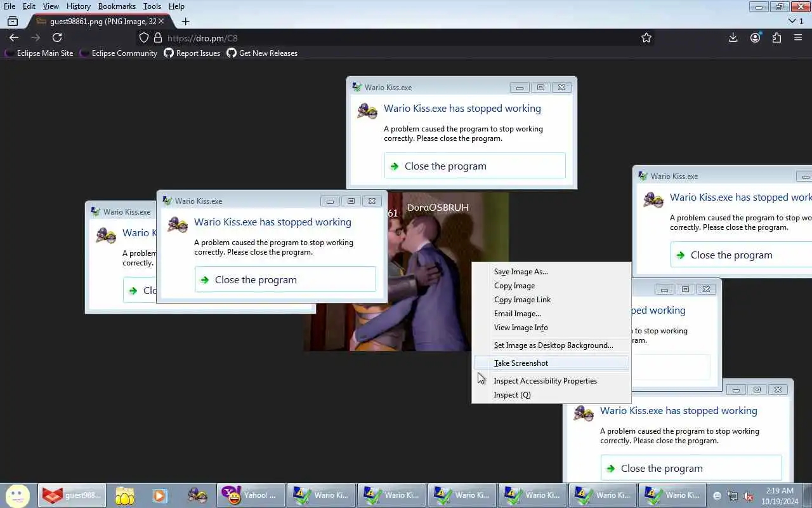The height and width of the screenshot is (508, 812).
Task: Open the tracking protection shield icon
Action: [x=144, y=38]
